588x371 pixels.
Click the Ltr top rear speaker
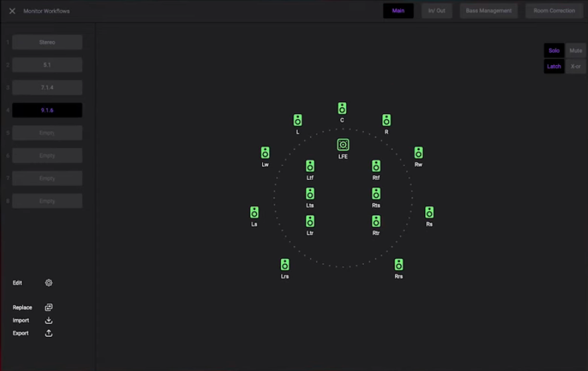pyautogui.click(x=310, y=221)
